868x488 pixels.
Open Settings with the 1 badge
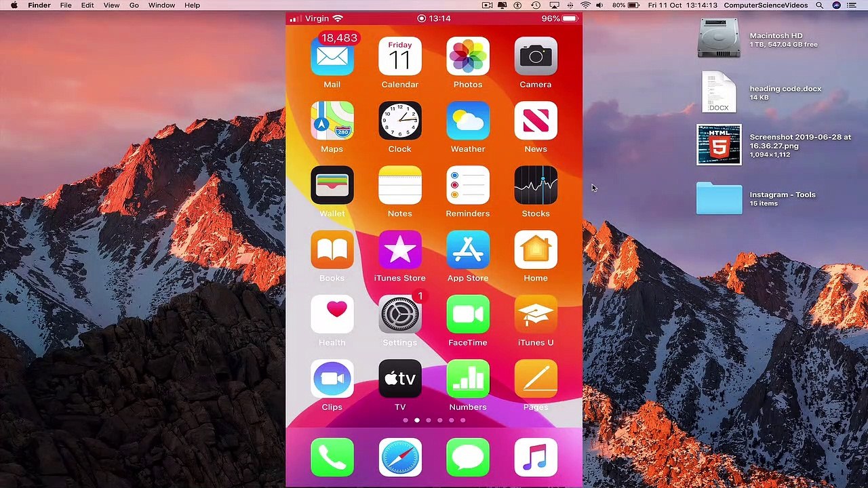(400, 314)
